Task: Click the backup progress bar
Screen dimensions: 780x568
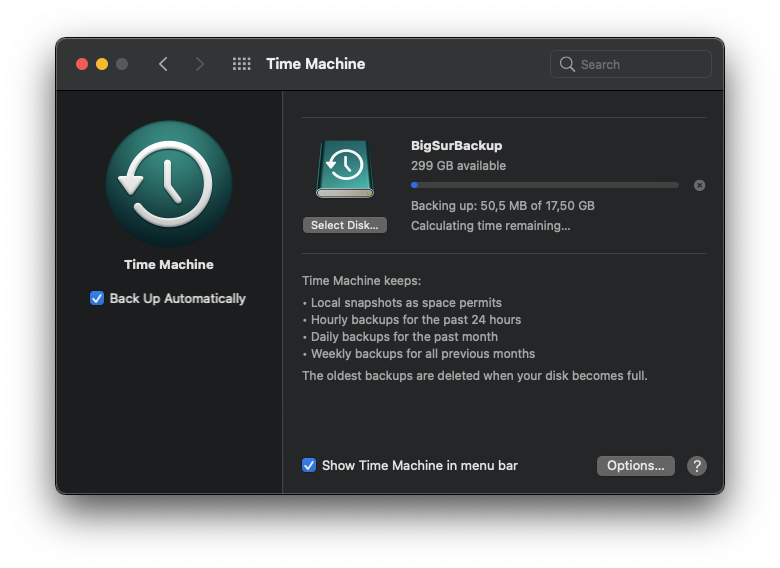Action: click(x=545, y=185)
